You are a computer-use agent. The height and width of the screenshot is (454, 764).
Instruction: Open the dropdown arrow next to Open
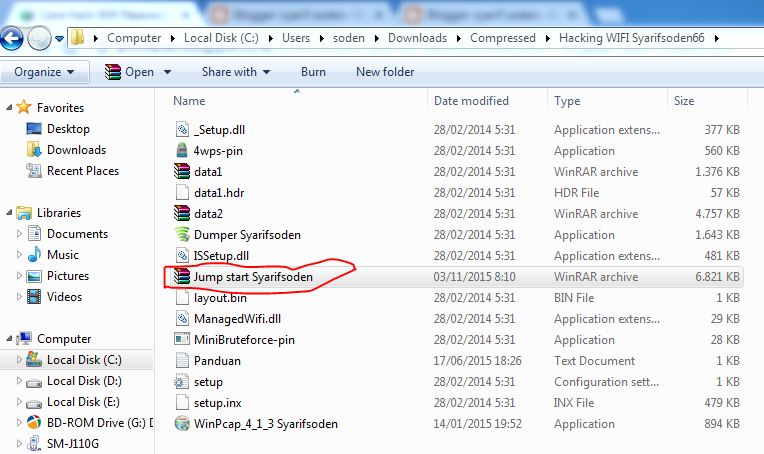(x=167, y=72)
